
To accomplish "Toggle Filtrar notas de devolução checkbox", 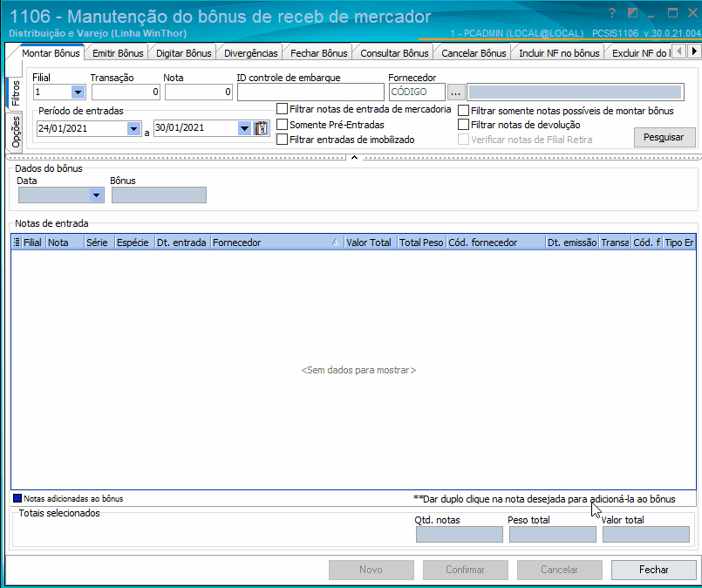I will [x=463, y=125].
